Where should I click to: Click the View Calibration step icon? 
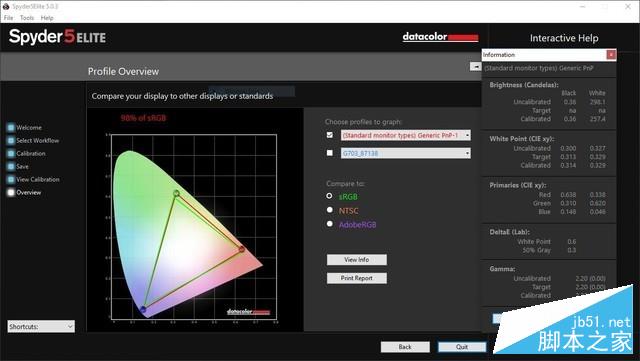(11, 180)
